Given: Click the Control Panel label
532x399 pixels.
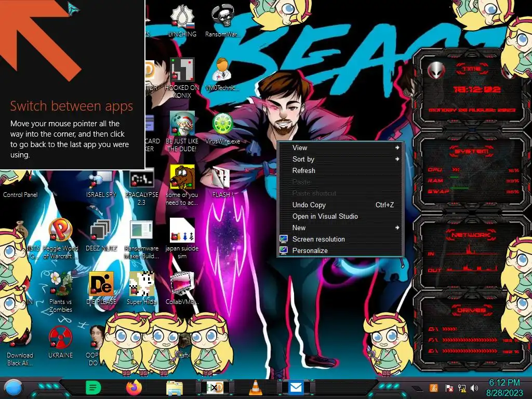Looking at the screenshot, I should coord(20,195).
